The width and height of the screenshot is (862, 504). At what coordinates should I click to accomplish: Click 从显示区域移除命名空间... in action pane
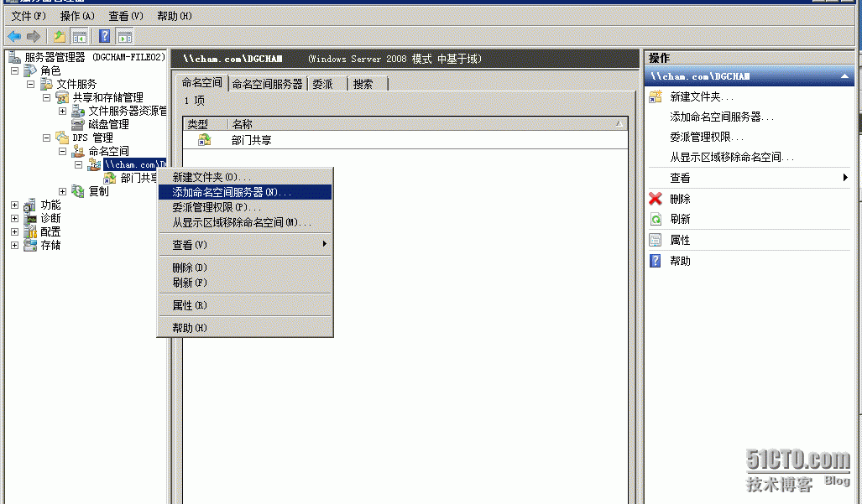tap(732, 157)
